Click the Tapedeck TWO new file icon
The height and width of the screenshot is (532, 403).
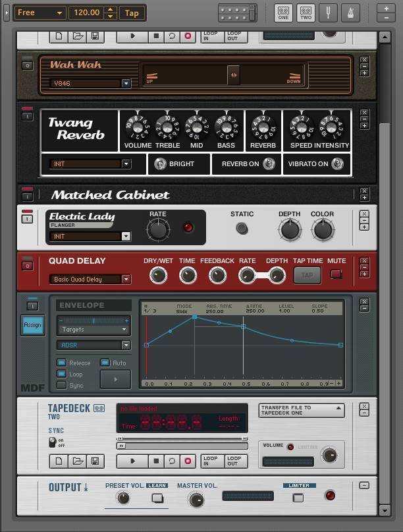(x=59, y=461)
